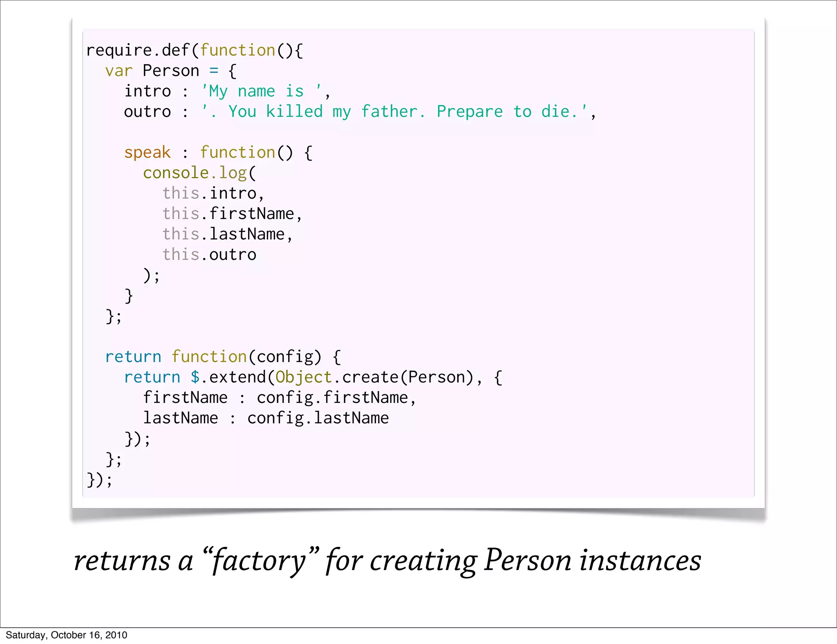Click 'return function(config)' line

point(223,357)
